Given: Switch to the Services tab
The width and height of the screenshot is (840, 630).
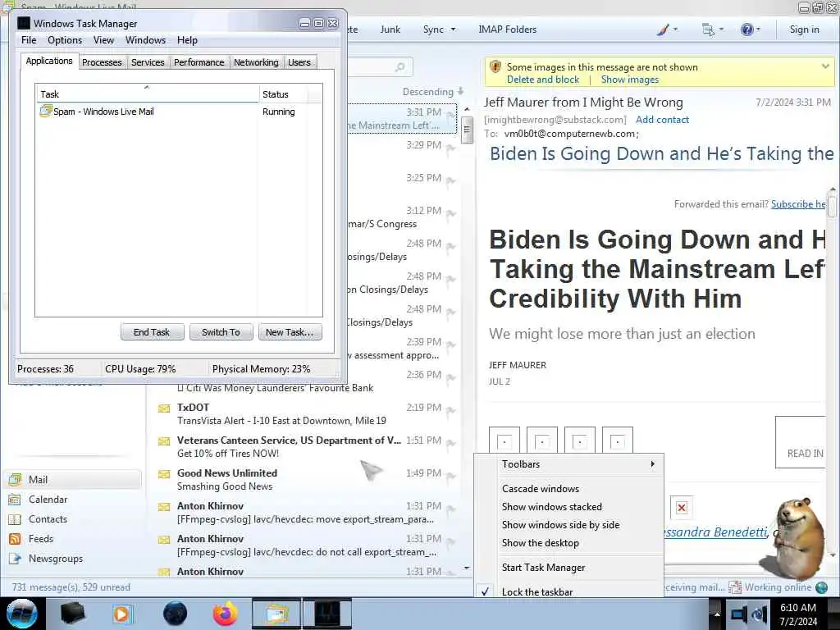Looking at the screenshot, I should [148, 62].
